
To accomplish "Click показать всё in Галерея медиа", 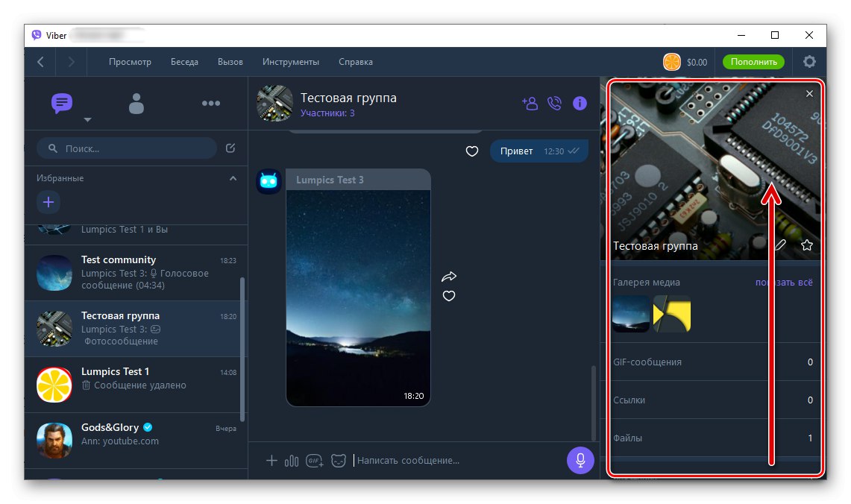I will [x=784, y=283].
